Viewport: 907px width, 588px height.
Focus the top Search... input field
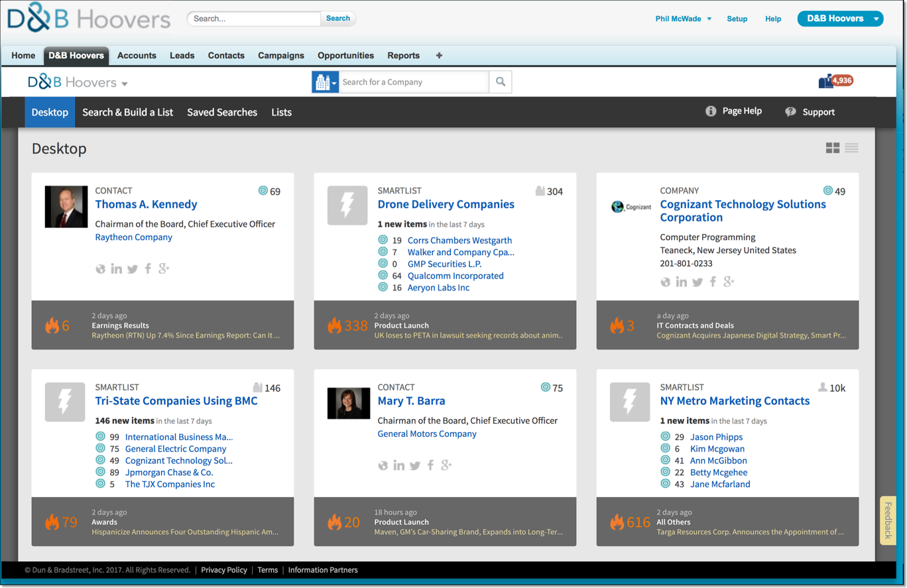[x=254, y=19]
